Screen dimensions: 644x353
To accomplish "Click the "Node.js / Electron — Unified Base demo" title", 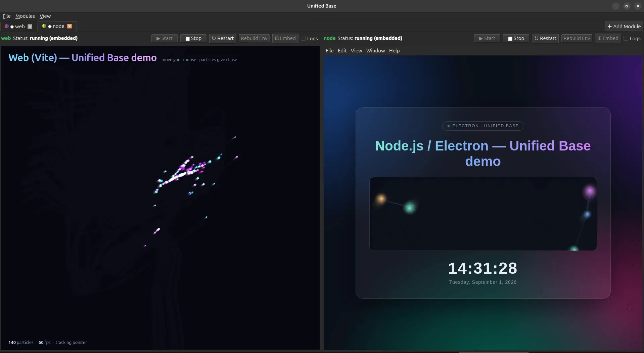I will point(483,153).
